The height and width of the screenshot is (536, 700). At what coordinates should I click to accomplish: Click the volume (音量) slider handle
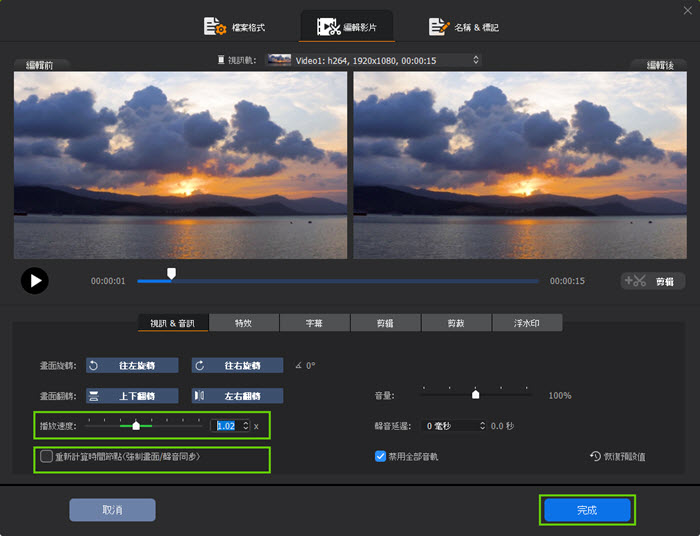(476, 394)
